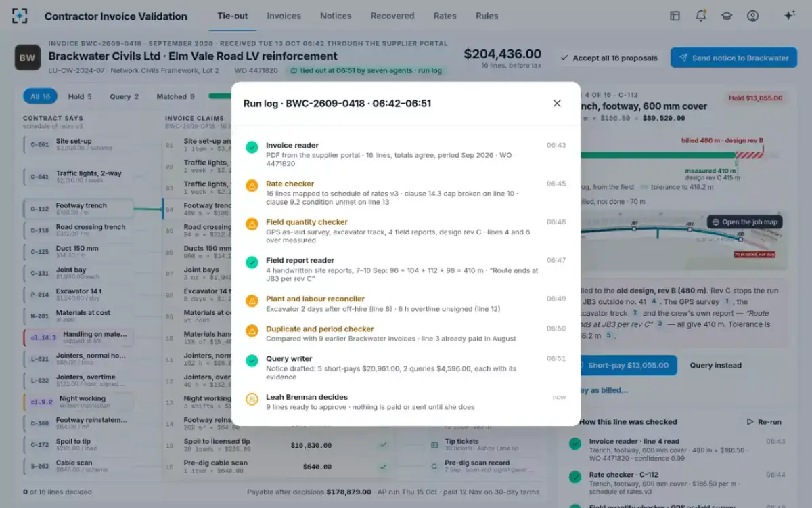Click Open the job map
This screenshot has height=508, width=812.
pyautogui.click(x=744, y=222)
